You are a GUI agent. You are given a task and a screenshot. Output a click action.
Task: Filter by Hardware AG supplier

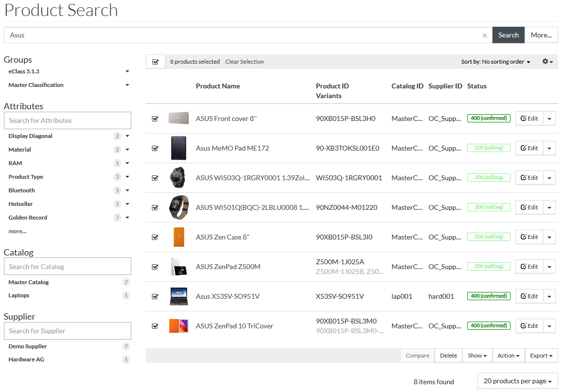pyautogui.click(x=27, y=359)
